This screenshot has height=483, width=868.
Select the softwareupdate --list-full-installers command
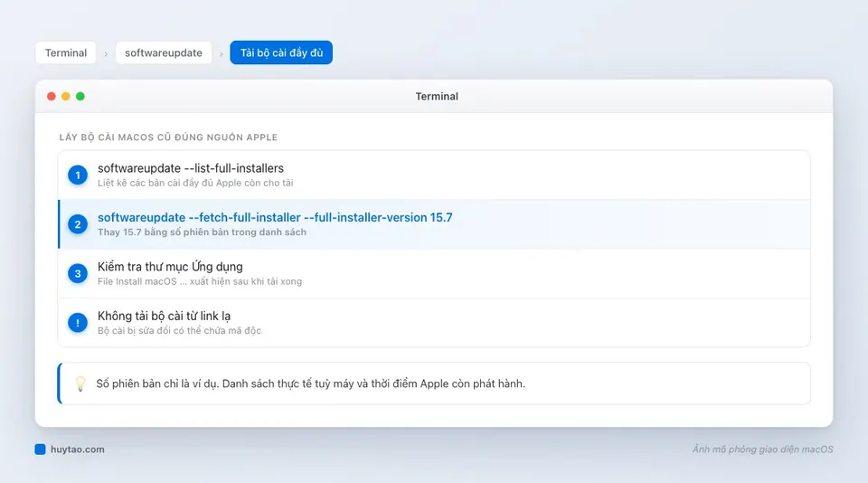tap(434, 175)
